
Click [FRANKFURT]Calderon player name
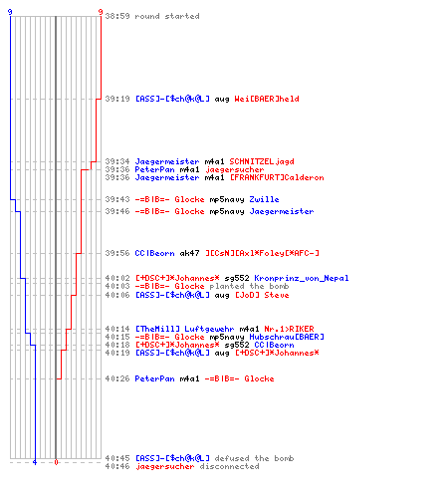pyautogui.click(x=277, y=177)
